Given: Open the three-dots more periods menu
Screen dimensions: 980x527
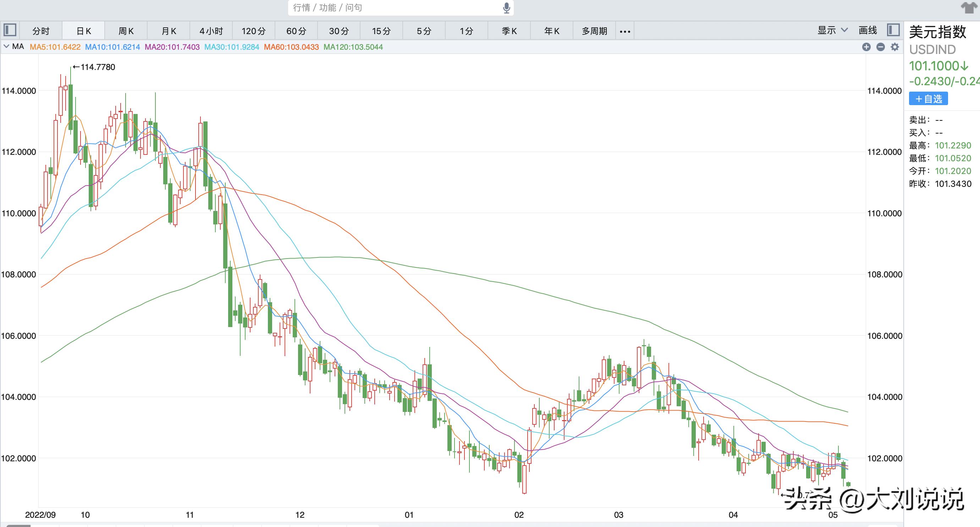Looking at the screenshot, I should [x=625, y=31].
